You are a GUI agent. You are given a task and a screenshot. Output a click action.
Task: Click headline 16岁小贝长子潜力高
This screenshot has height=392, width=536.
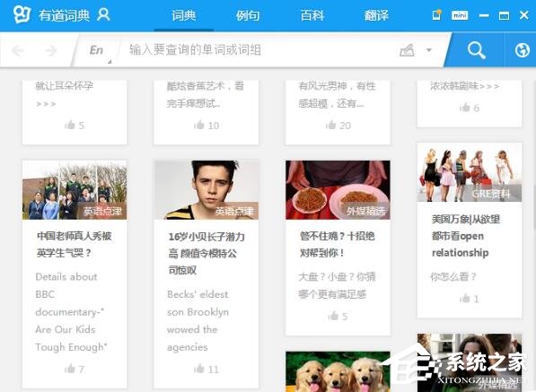tap(206, 253)
